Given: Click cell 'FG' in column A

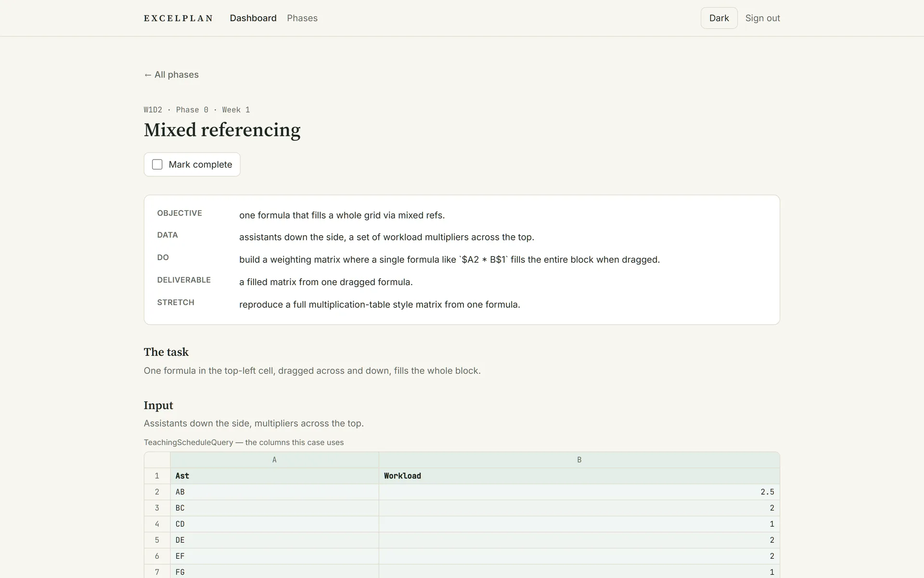Looking at the screenshot, I should 274,572.
